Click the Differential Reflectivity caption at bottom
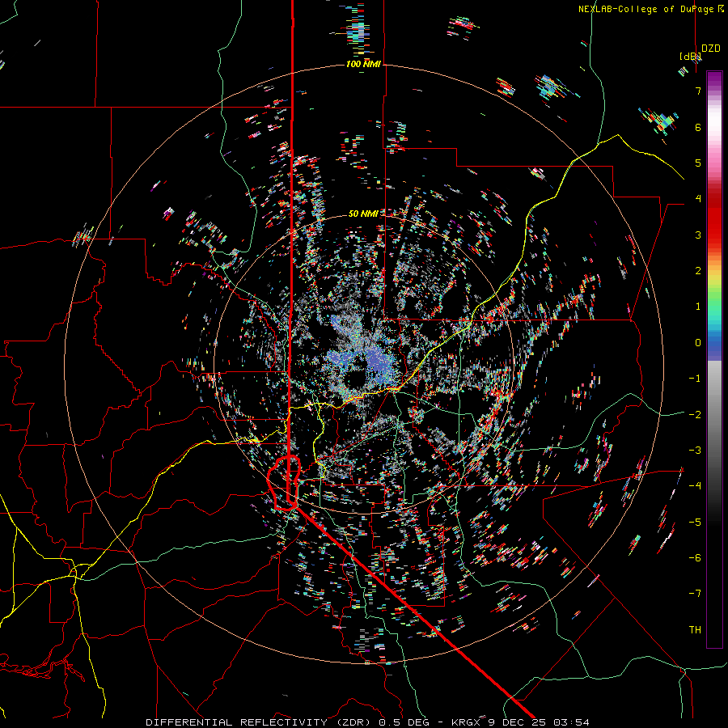 [367, 722]
